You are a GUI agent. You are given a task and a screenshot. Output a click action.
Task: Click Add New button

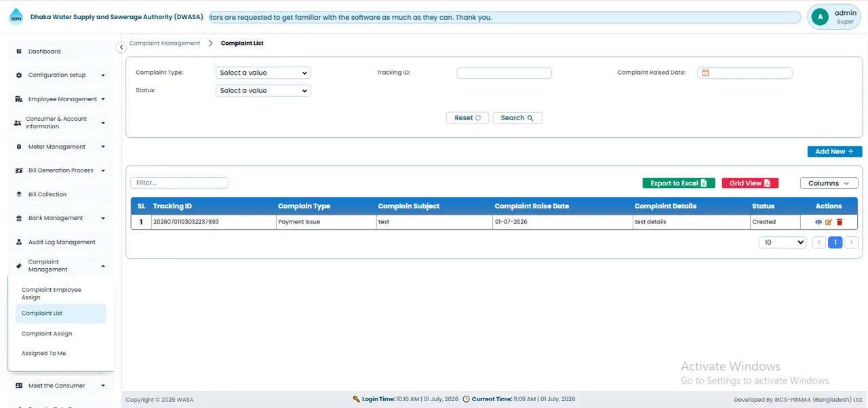coord(835,151)
